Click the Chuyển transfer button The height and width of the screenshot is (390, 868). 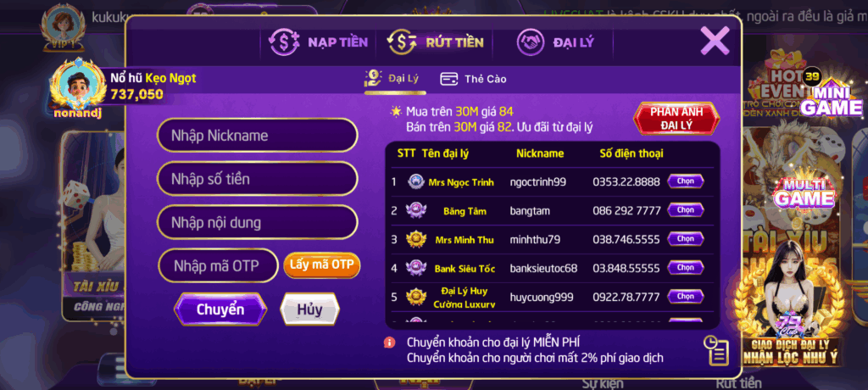[220, 309]
